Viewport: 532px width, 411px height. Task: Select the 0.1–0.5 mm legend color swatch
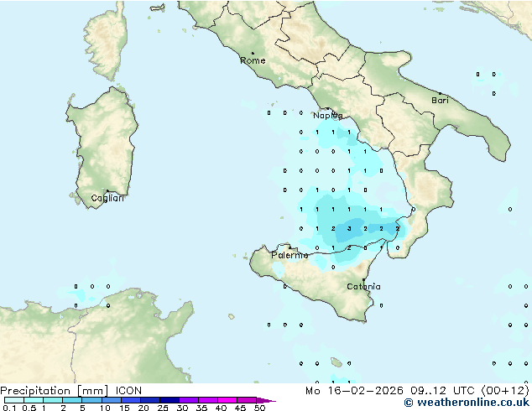(x=14, y=400)
